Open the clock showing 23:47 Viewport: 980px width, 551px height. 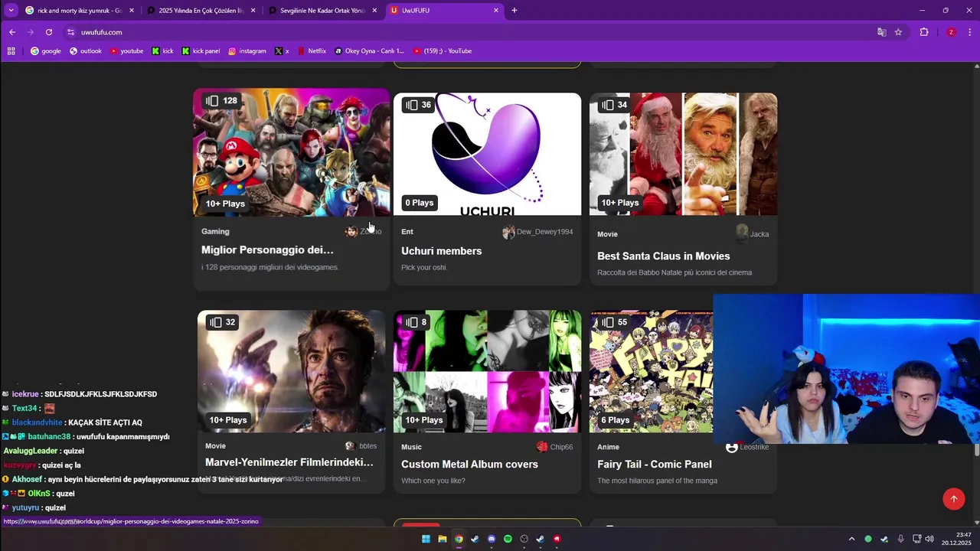pos(956,539)
